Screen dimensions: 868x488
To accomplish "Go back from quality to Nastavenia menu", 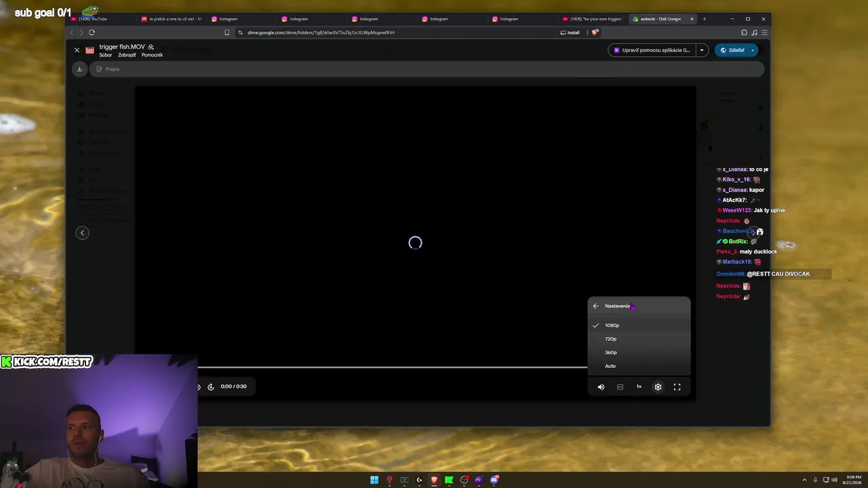I will click(x=596, y=306).
